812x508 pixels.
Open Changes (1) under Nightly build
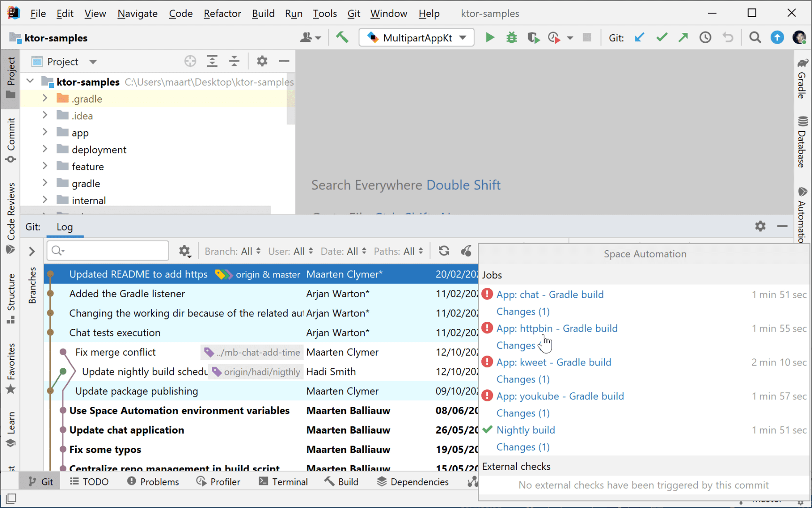click(523, 447)
